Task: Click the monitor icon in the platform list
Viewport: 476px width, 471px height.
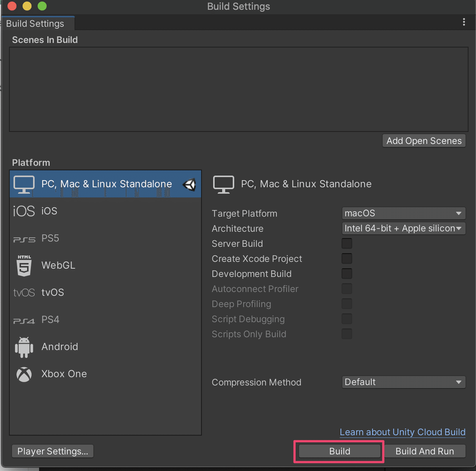Action: pyautogui.click(x=24, y=185)
